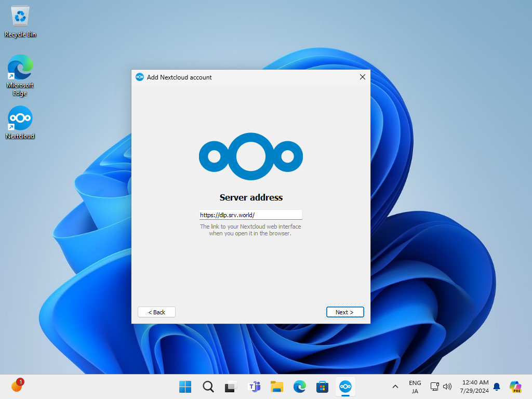The height and width of the screenshot is (399, 532).
Task: Select the Microsoft Edge desktop shortcut
Action: pyautogui.click(x=20, y=75)
